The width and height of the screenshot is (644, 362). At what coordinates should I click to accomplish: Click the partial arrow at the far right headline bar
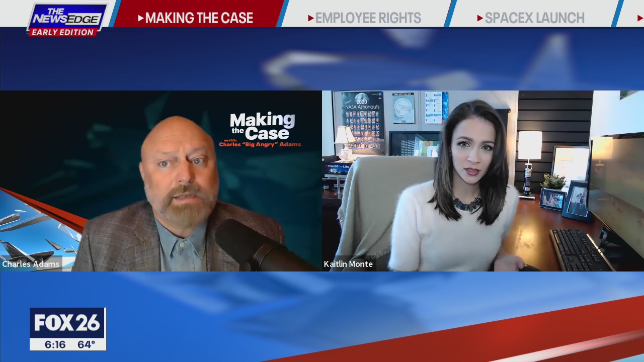click(x=640, y=18)
